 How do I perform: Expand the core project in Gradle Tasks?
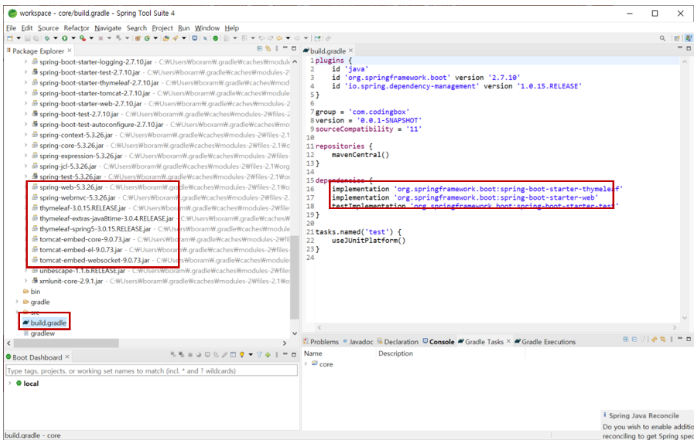tap(306, 364)
